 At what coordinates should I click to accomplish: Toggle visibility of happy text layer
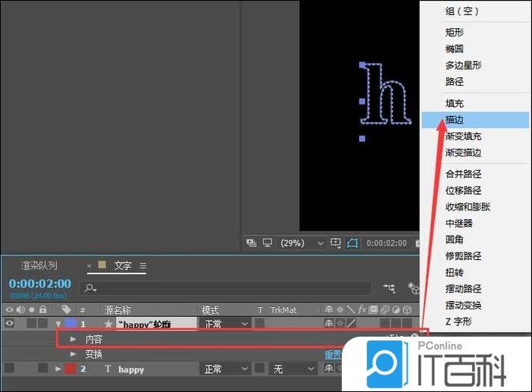point(9,369)
